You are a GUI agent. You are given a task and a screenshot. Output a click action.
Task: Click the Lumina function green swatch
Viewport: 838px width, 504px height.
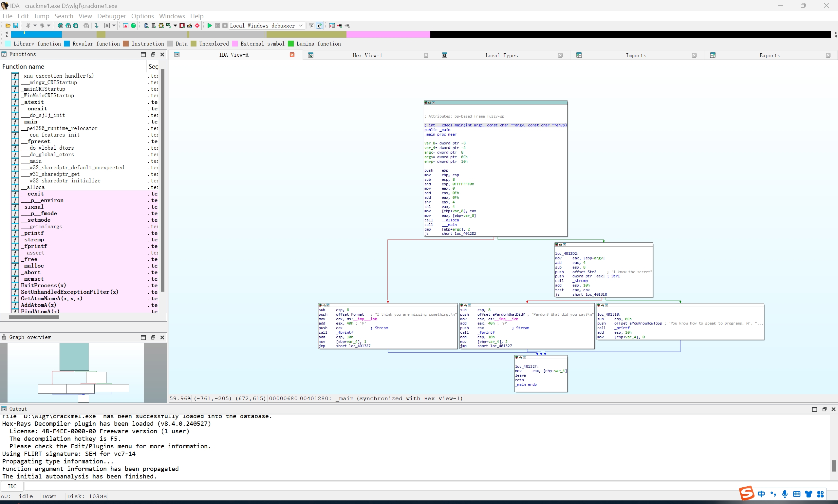[291, 44]
